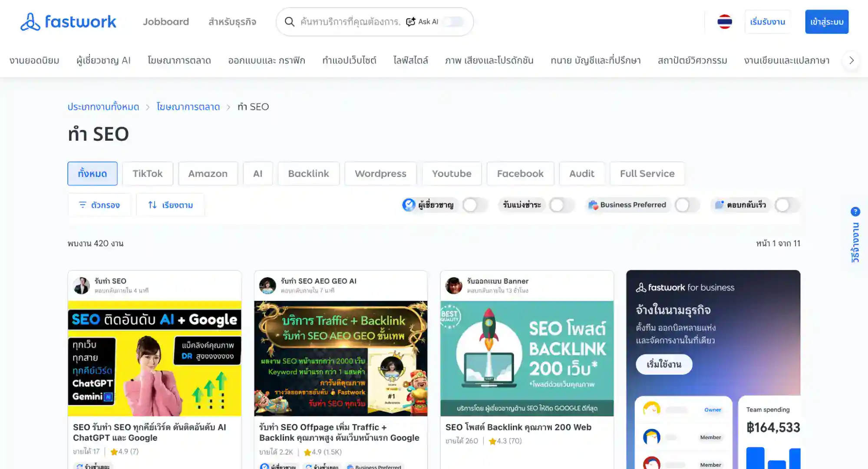Open ผู้เชี่ยวชาญ AI category menu
This screenshot has width=868, height=469.
coord(103,60)
